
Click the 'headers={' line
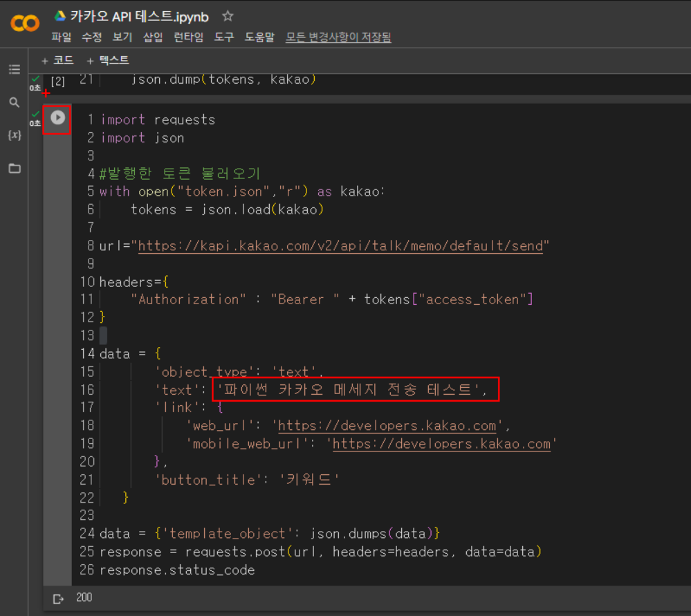coord(134,281)
